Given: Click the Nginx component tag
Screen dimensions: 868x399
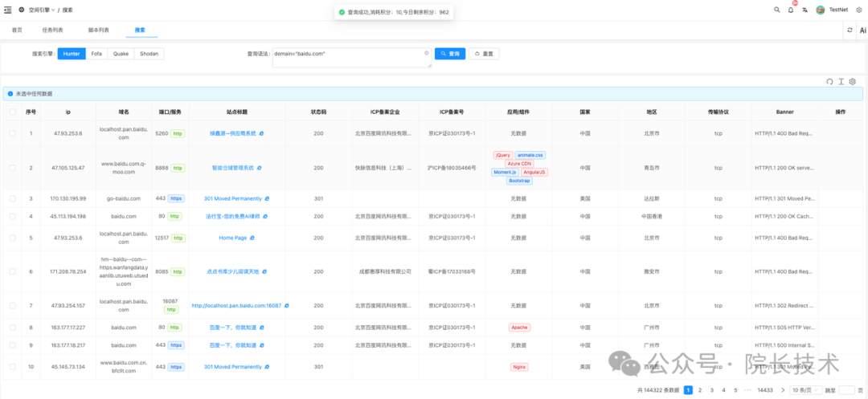Looking at the screenshot, I should 519,366.
